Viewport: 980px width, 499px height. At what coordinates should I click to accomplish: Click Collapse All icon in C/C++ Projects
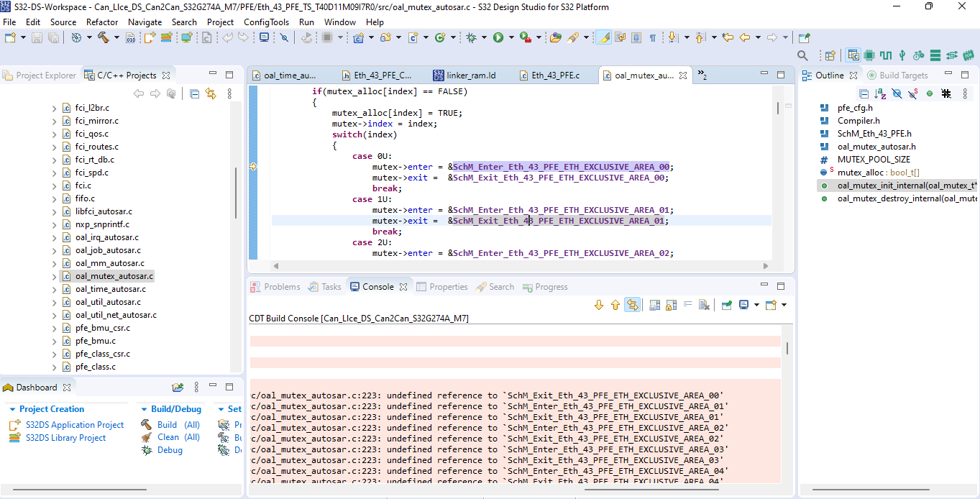coord(194,93)
